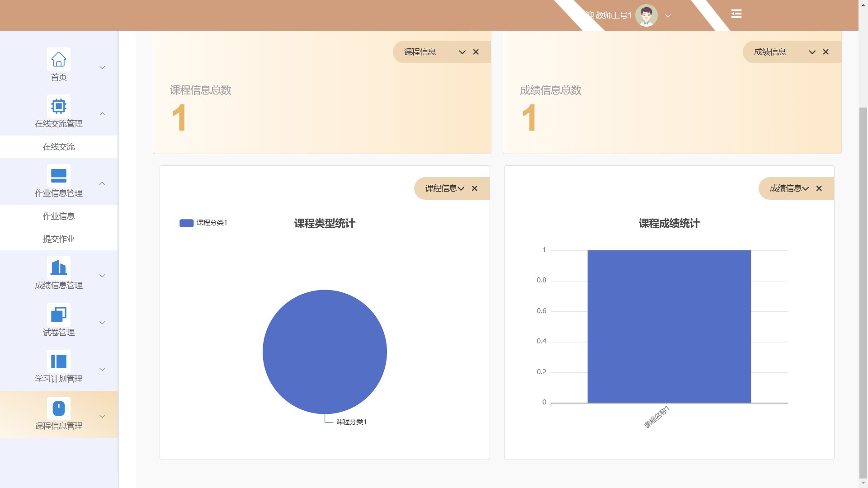
Task: Select the 提交作业 submenu item
Action: pyautogui.click(x=59, y=239)
